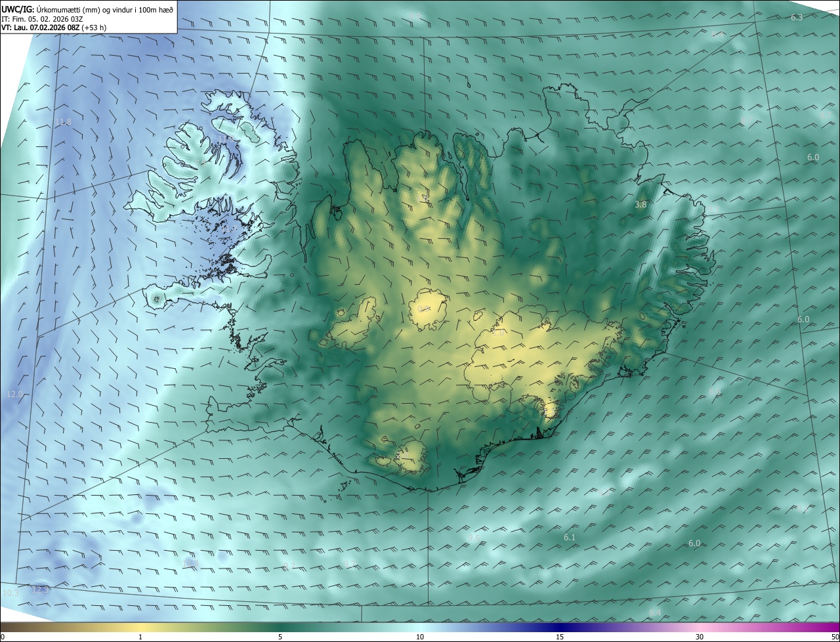Click the initialization time 'IT: Fim. 05. 02. 2026 03Z'

(42, 19)
